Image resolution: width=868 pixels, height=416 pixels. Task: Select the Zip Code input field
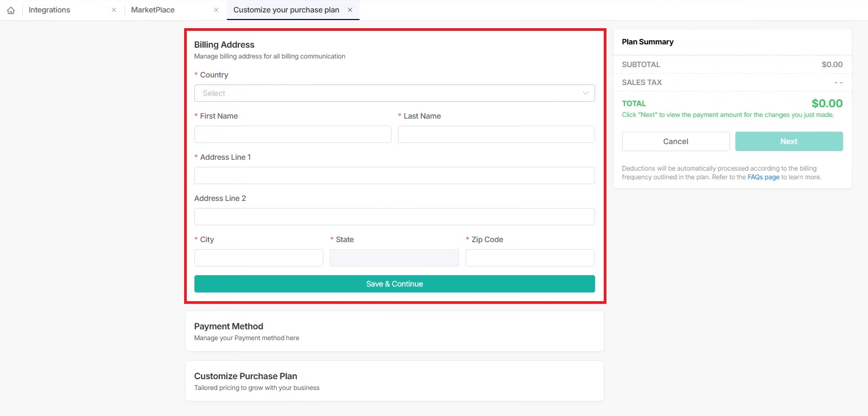[530, 258]
